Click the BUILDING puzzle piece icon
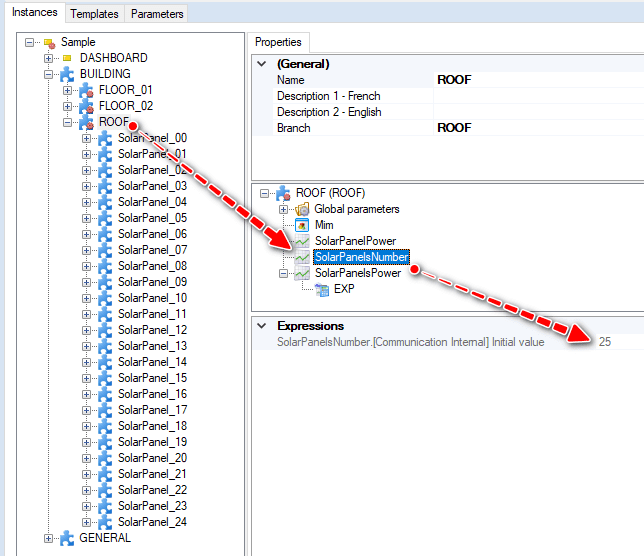Viewport: 644px width, 556px height. (67, 74)
